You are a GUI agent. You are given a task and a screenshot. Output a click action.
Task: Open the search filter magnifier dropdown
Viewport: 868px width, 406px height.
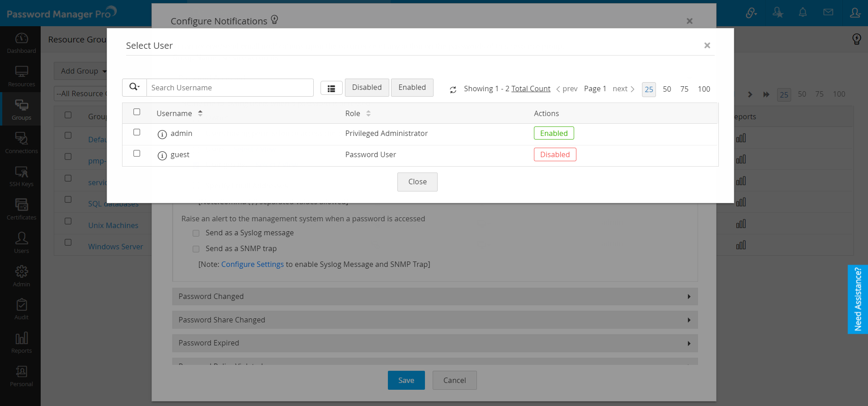tap(134, 88)
